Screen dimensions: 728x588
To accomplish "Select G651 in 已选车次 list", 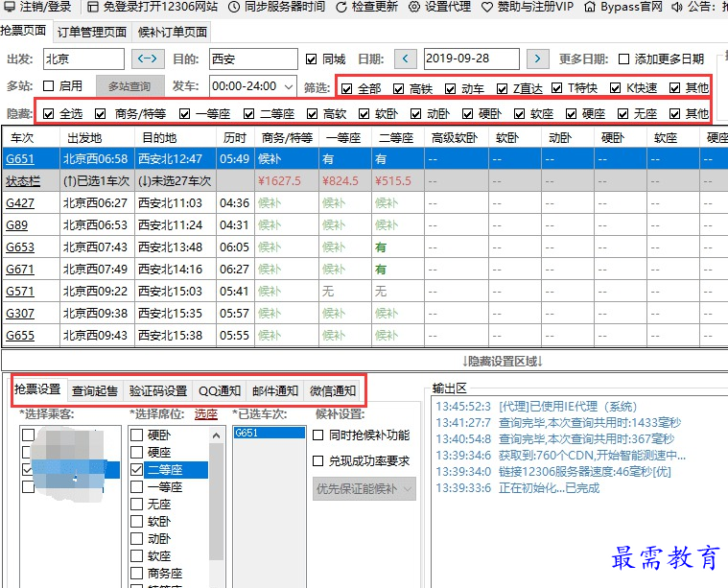I will 269,433.
